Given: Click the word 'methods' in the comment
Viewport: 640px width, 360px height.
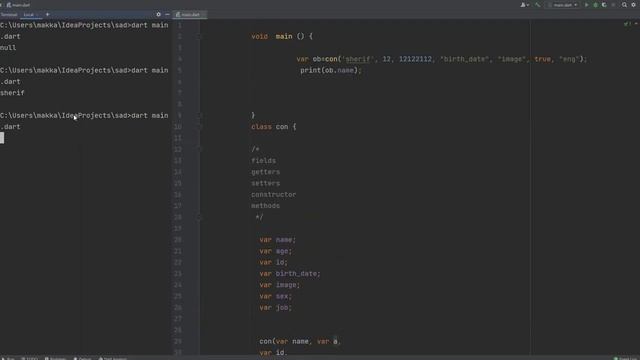Looking at the screenshot, I should tap(265, 206).
